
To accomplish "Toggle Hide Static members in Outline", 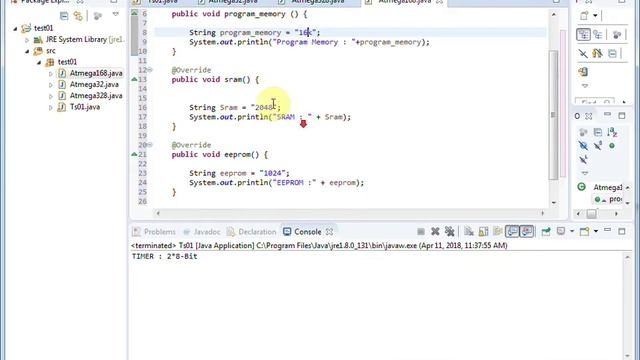I will [598, 145].
